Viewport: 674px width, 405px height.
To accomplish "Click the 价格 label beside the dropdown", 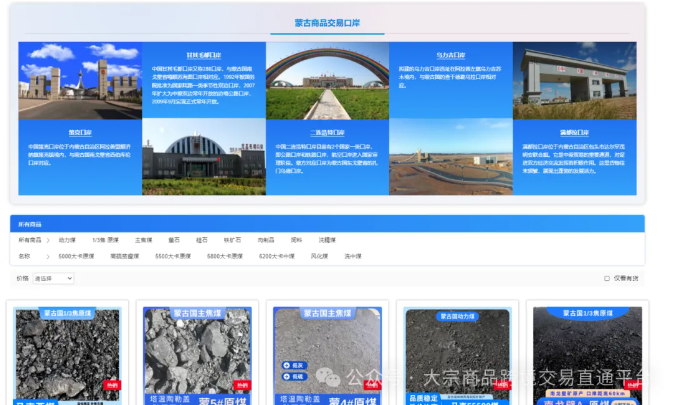I will tap(22, 278).
